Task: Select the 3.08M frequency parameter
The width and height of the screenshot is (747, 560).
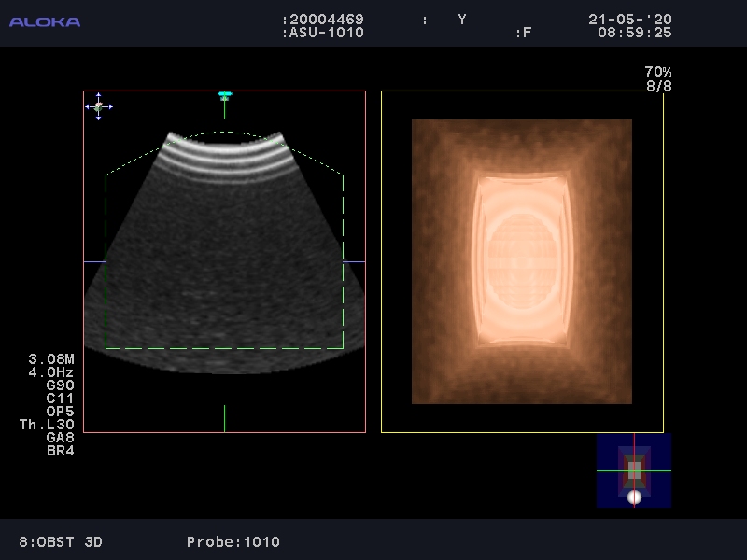Action: 51,359
